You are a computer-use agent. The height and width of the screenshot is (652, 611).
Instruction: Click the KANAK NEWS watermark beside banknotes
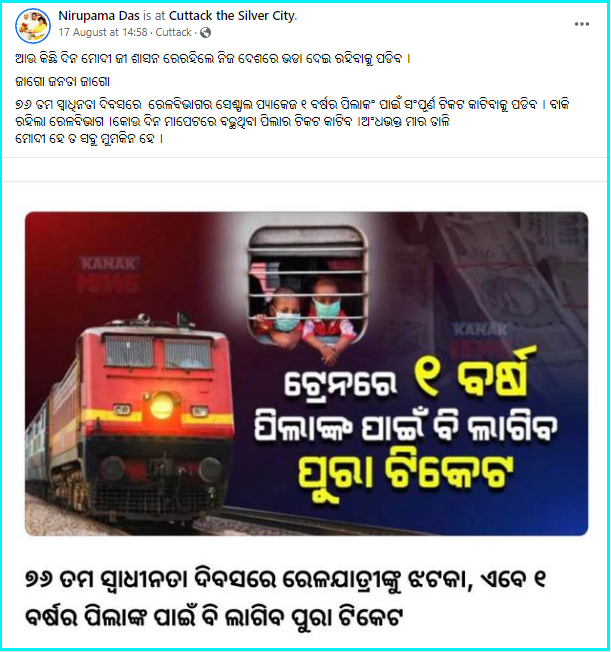click(480, 338)
